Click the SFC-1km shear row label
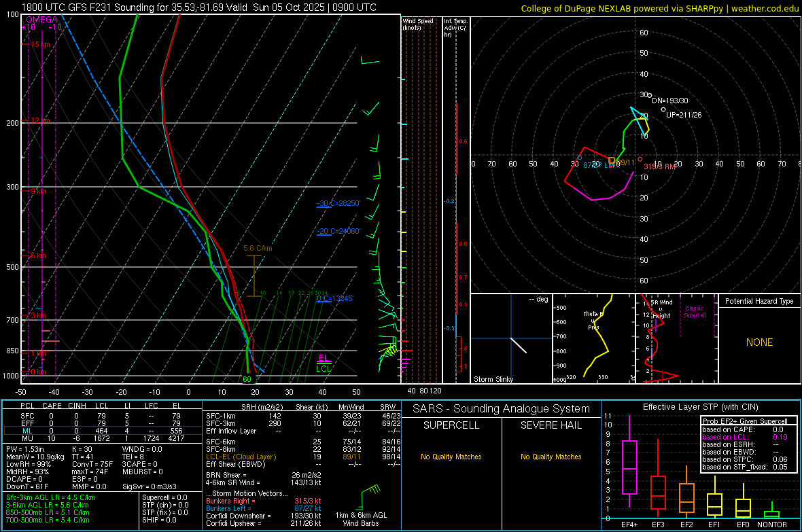This screenshot has height=532, width=802. tap(220, 416)
